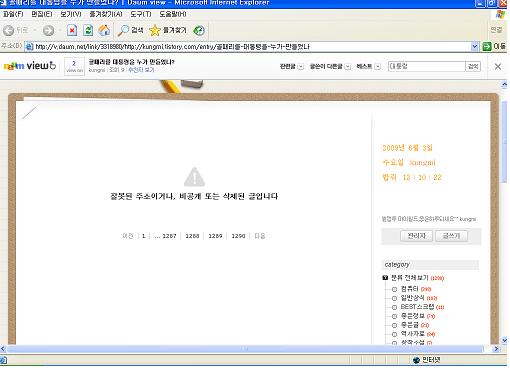Open the address bar dropdown arrow
The width and height of the screenshot is (510, 368).
[x=475, y=47]
